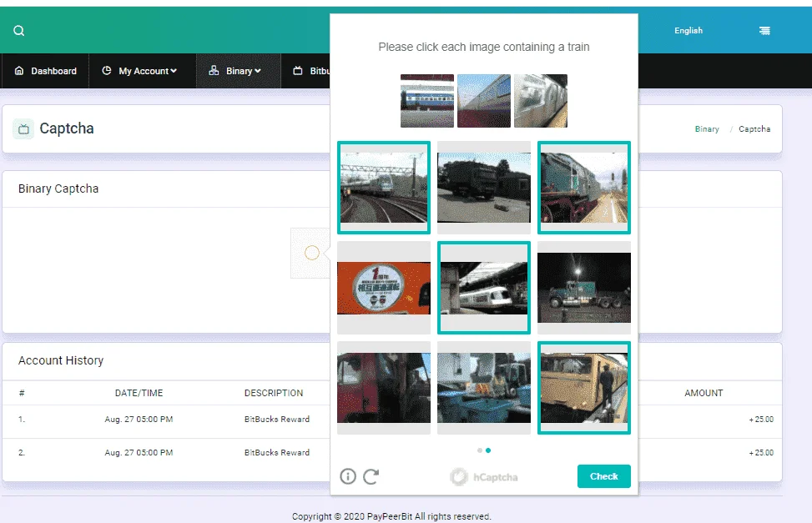Select the blue machinery image tile
Screen dimensions: 812x523
pyautogui.click(x=484, y=388)
